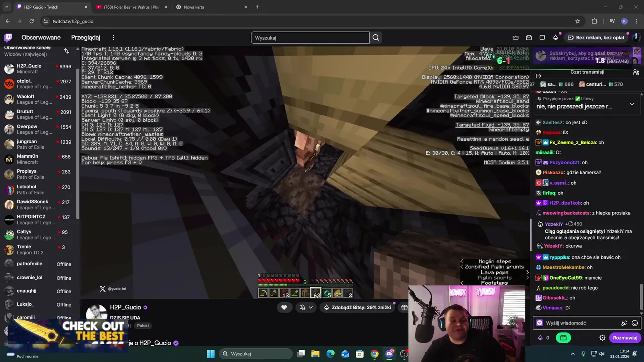Image resolution: width=644 pixels, height=362 pixels.
Task: Open Drututt channel in the sidebar
Action: 38,114
